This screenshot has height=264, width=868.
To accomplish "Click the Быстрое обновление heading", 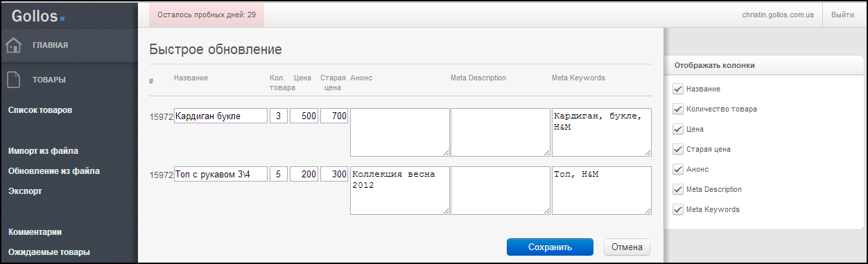I will tap(215, 49).
